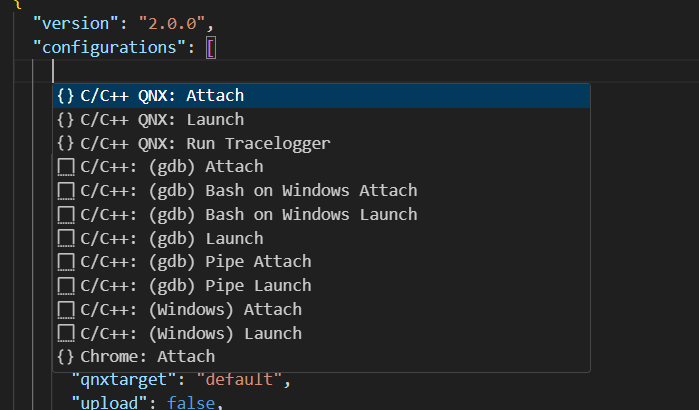Select the C/C++ QNX: Attach suggestion

click(x=321, y=96)
